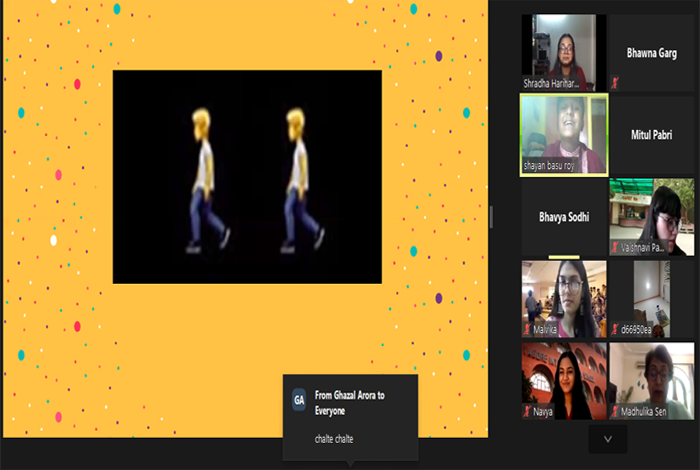The image size is (700, 470).
Task: Show next page of participants with down chevron
Action: 608,439
